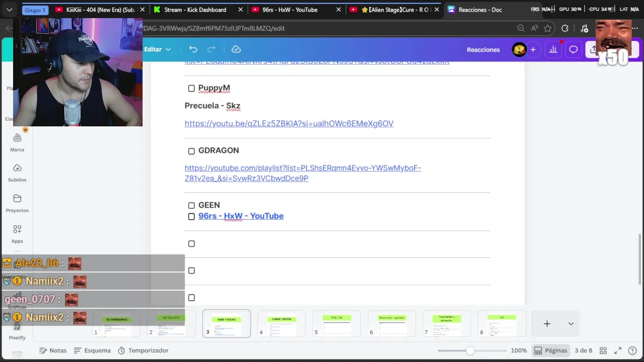Tick the PuppyM checkbox
The width and height of the screenshot is (644, 362).
tap(191, 88)
